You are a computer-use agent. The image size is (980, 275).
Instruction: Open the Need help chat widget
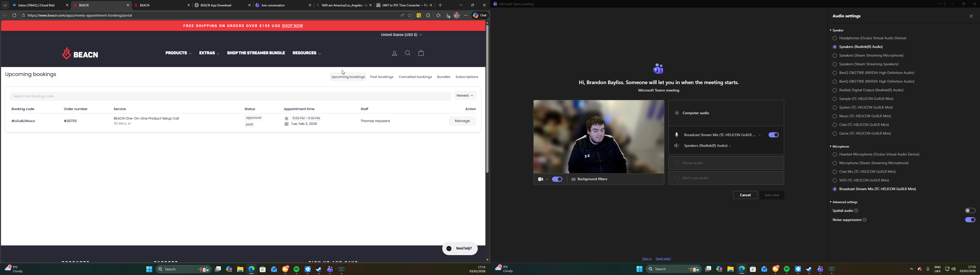click(460, 248)
